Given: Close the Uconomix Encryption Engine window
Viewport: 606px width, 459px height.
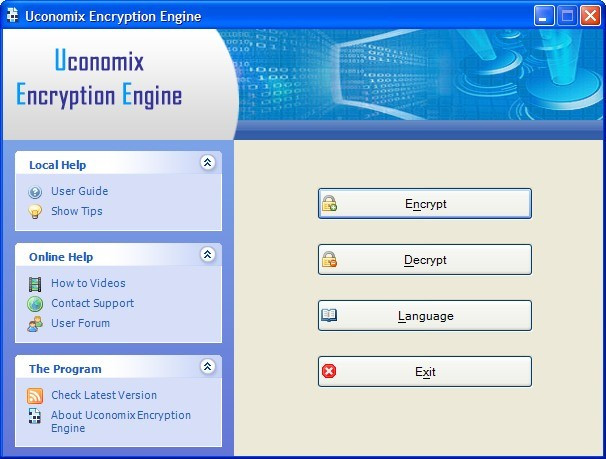Looking at the screenshot, I should click(x=591, y=16).
